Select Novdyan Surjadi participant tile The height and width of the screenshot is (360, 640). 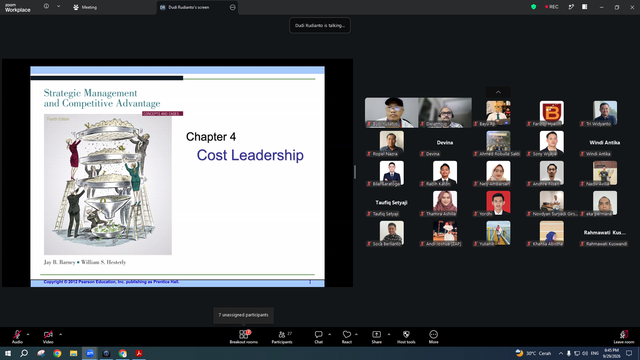tap(551, 203)
